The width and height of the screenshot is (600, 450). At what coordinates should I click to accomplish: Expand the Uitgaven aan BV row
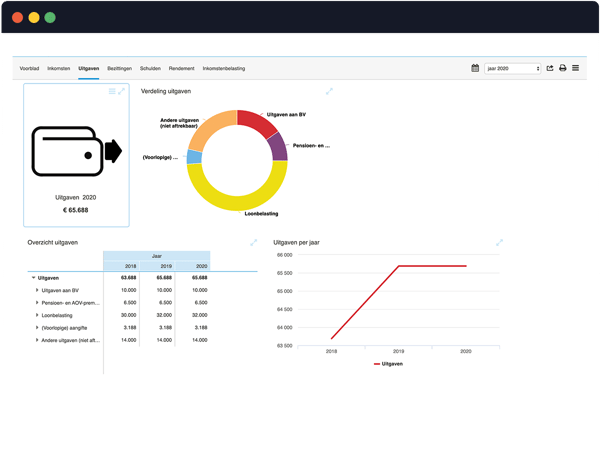(x=37, y=290)
